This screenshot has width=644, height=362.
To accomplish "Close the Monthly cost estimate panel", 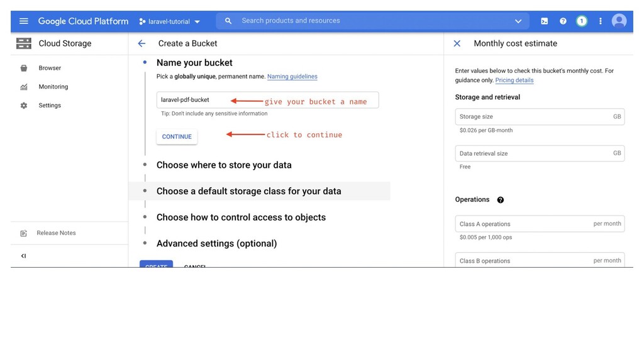I will tap(457, 43).
